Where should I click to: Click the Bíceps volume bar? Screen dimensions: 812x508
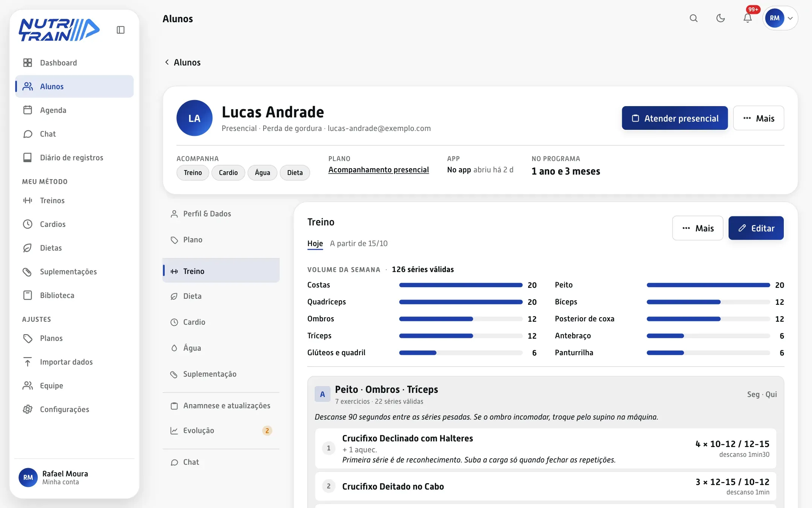point(708,302)
